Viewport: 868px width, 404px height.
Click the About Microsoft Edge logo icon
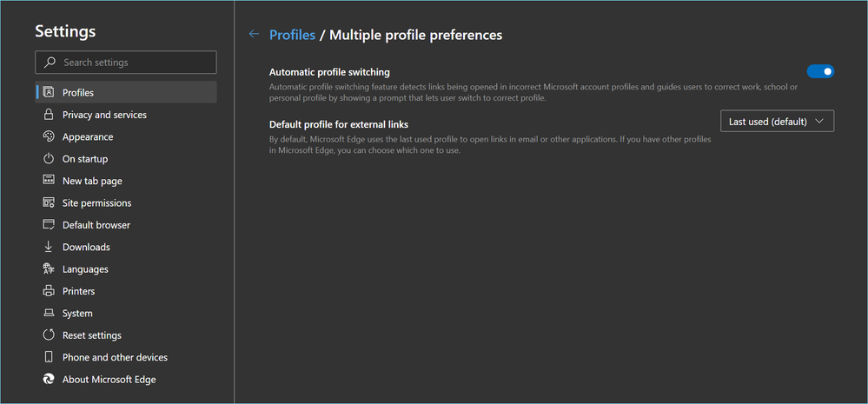49,379
